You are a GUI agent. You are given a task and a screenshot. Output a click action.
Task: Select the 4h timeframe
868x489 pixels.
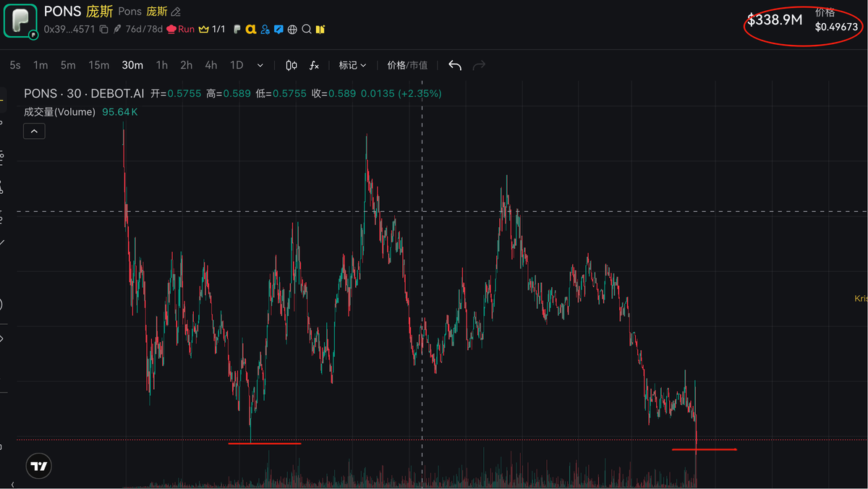click(x=211, y=65)
